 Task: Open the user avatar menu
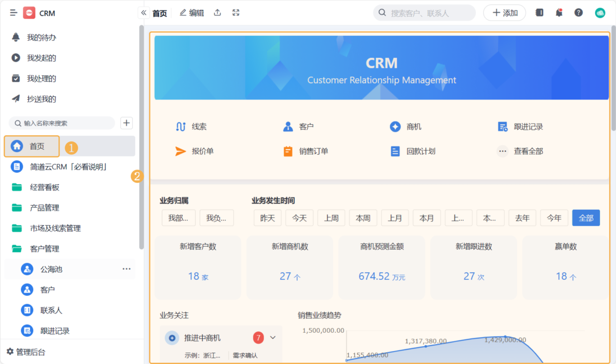click(x=600, y=13)
